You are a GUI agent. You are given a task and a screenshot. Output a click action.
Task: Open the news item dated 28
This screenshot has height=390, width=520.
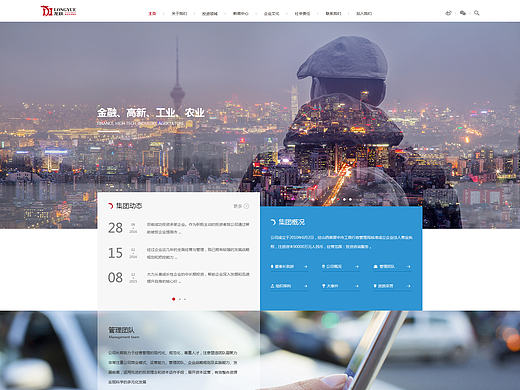pyautogui.click(x=179, y=228)
